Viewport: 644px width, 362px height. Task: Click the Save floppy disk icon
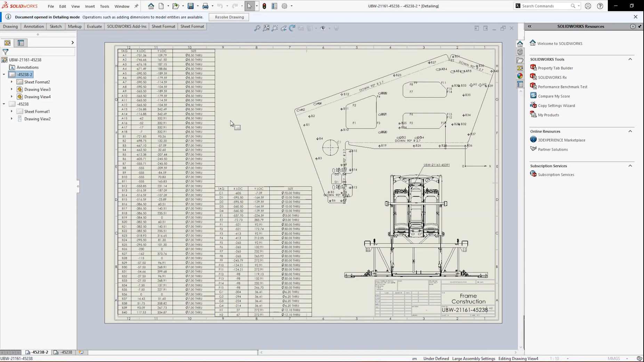[190, 6]
